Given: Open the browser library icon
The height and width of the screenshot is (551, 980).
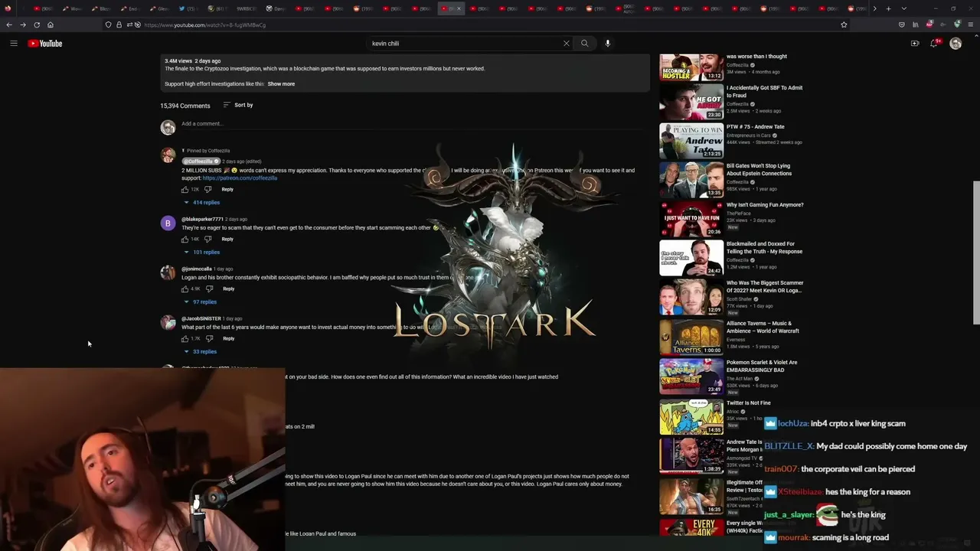Looking at the screenshot, I should tap(915, 24).
